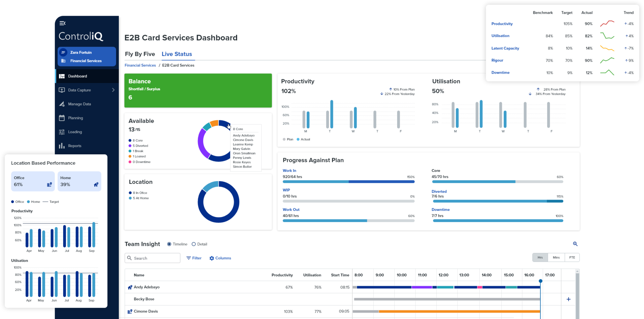
Task: Click the plus icon on Becky Bose row
Action: (x=568, y=299)
